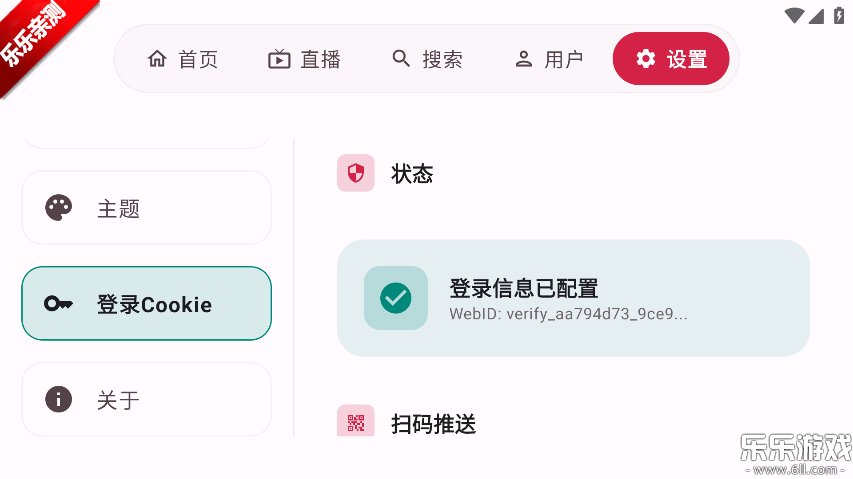
Task: Open the 首页 home tab
Action: click(x=182, y=59)
